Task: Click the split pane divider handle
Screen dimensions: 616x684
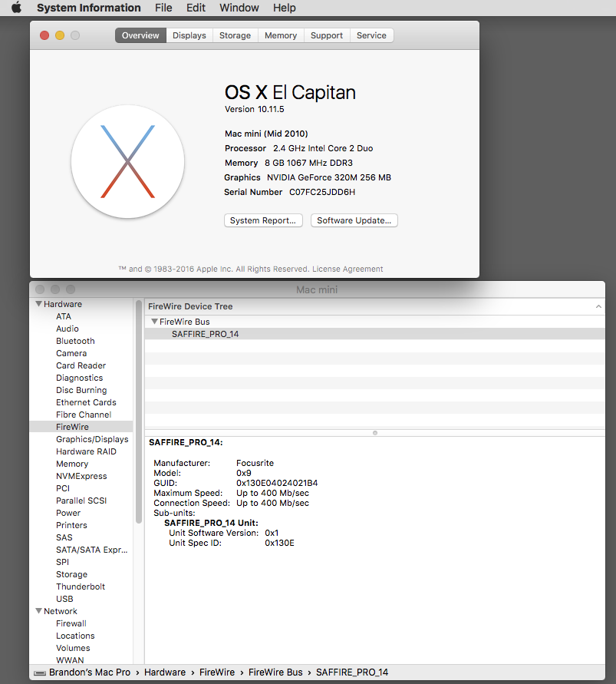Action: [x=375, y=433]
